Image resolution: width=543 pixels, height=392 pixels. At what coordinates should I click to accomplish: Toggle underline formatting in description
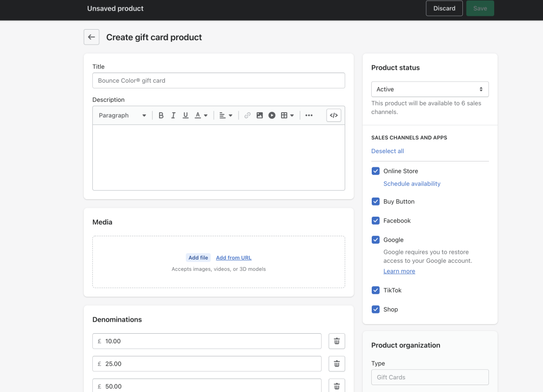coord(186,115)
